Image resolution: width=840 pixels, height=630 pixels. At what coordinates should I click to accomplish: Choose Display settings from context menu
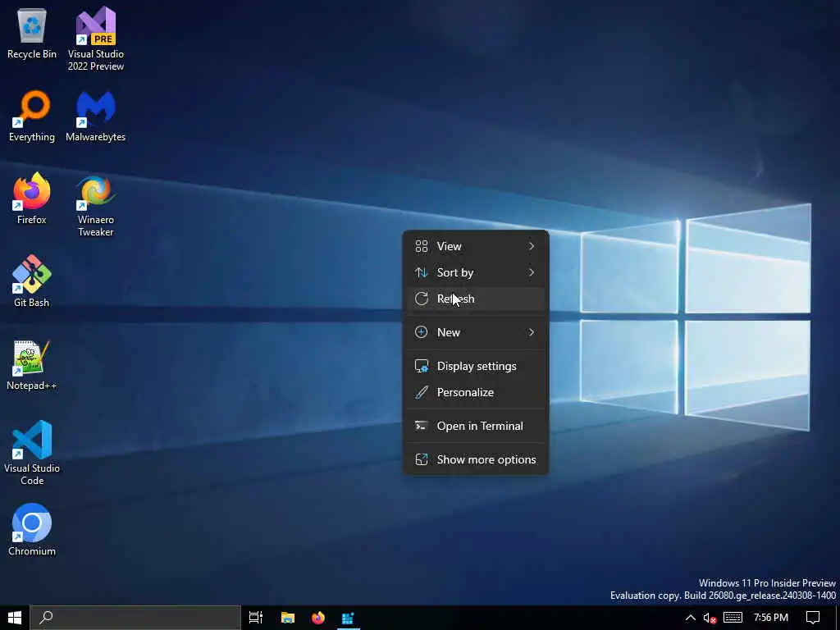(476, 366)
